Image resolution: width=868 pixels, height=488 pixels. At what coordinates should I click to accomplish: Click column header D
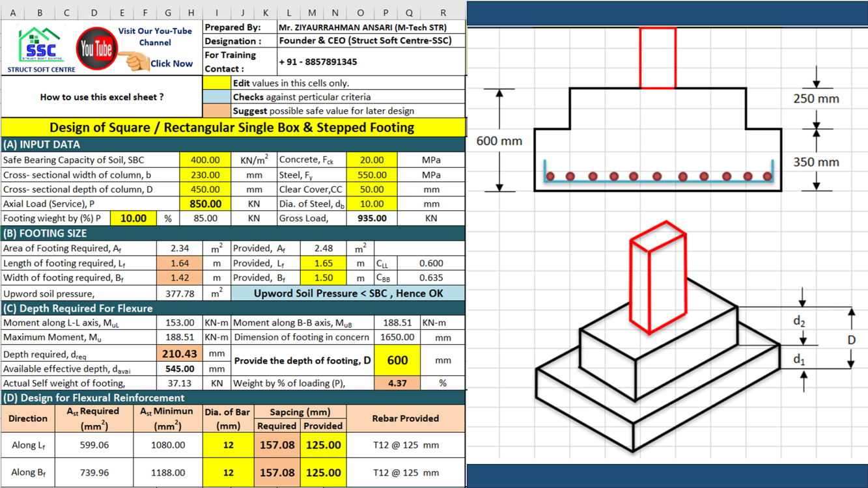coord(94,12)
